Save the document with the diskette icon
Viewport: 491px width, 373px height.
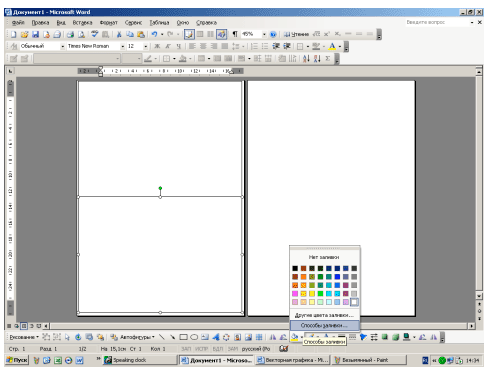click(x=35, y=34)
